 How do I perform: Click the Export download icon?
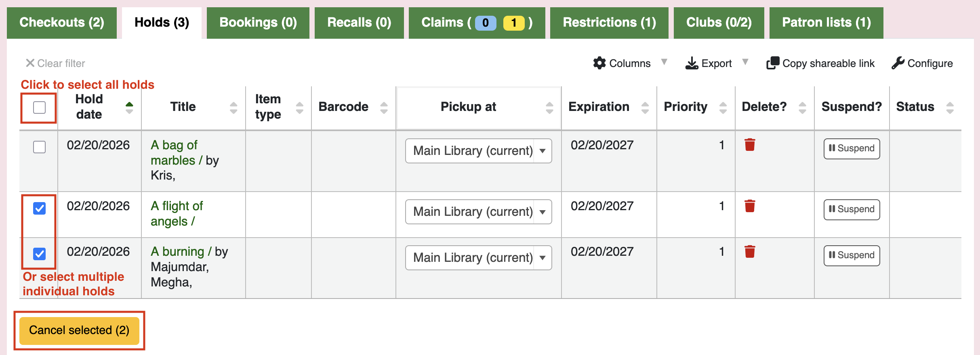point(692,63)
